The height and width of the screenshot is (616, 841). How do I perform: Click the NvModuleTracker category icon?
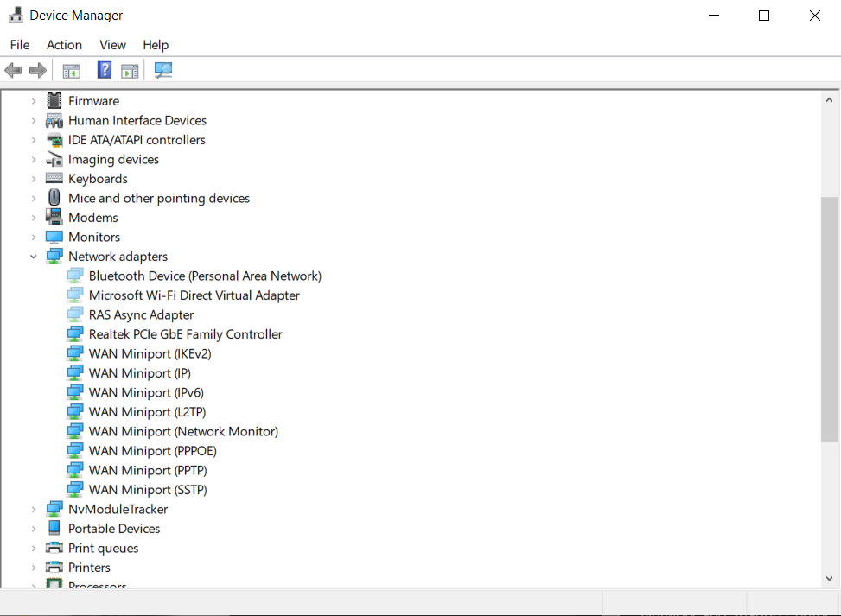pyautogui.click(x=54, y=509)
